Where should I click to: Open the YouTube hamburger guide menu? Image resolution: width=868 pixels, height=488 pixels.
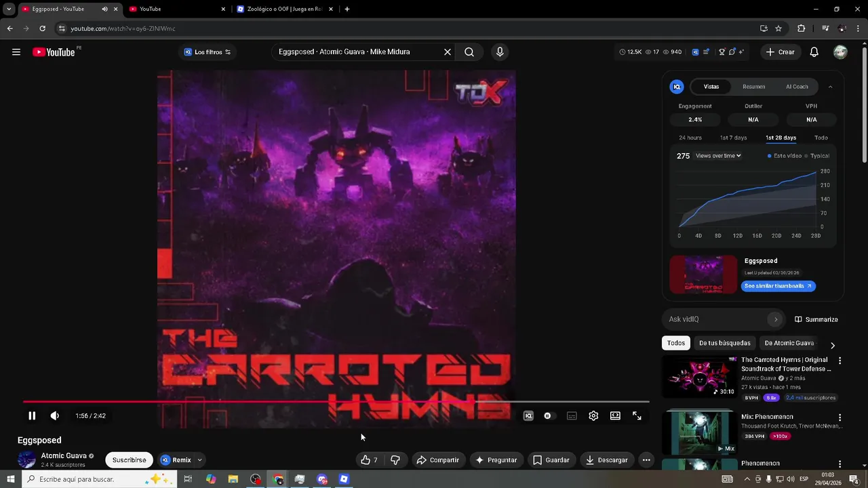(x=16, y=52)
